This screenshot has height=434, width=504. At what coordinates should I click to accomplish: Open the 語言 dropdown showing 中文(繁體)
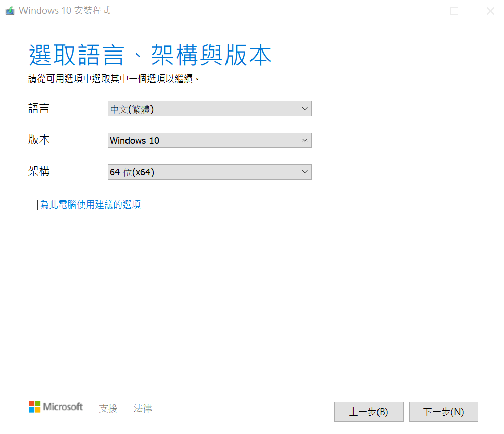pyautogui.click(x=209, y=109)
